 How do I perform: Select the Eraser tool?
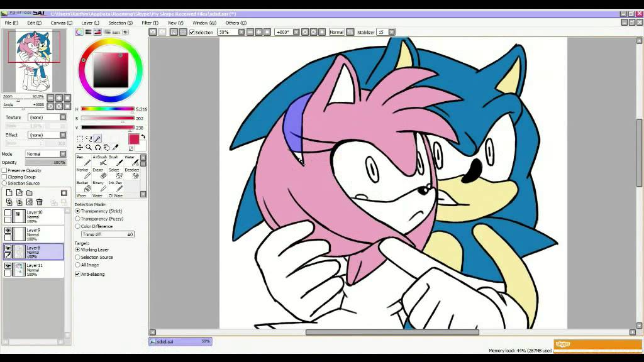coord(99,173)
